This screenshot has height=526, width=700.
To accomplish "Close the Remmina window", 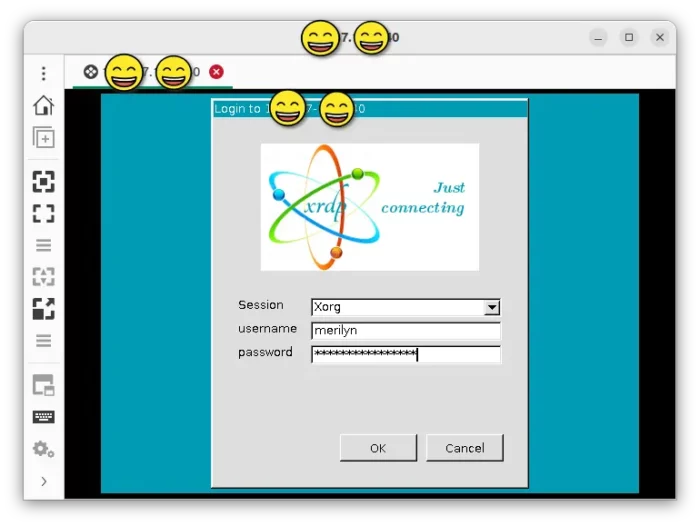I will click(x=660, y=38).
